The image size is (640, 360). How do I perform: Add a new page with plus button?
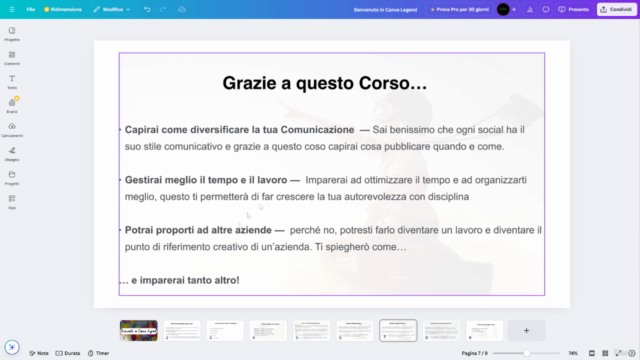[527, 331]
